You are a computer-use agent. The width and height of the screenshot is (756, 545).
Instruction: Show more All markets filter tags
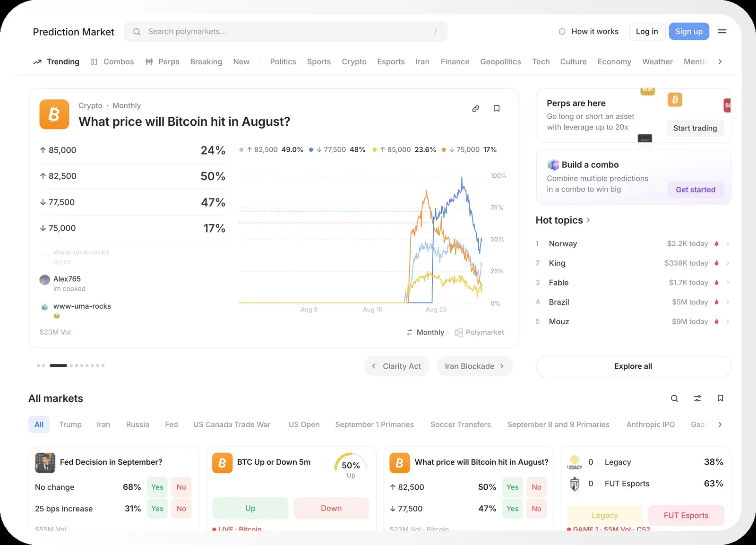coord(720,425)
